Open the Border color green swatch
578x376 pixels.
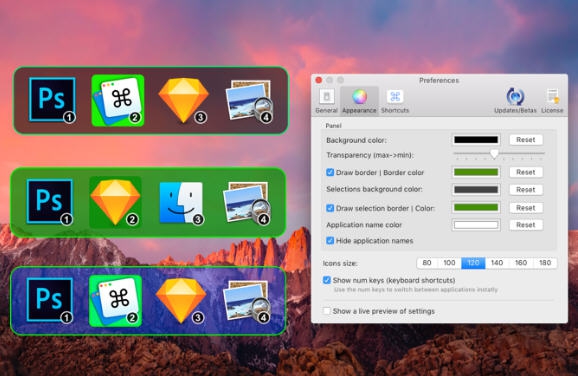(476, 172)
